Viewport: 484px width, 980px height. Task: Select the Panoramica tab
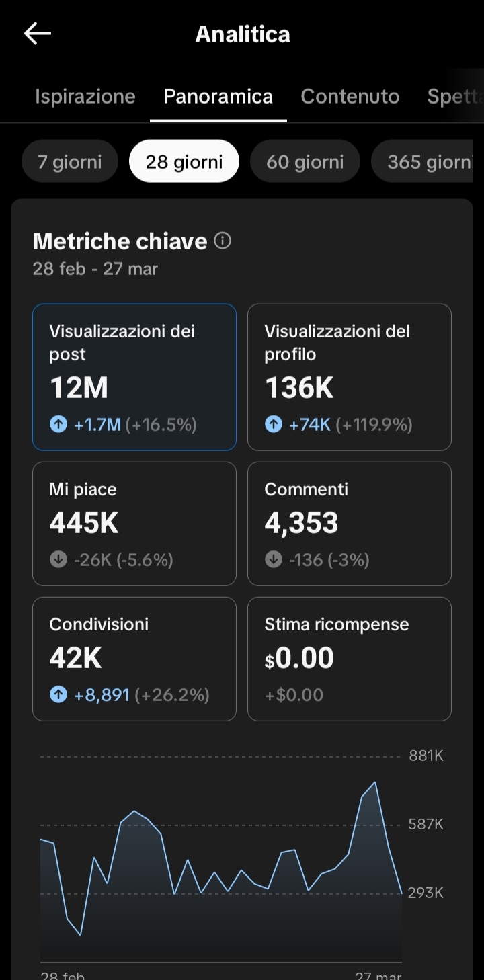(x=218, y=97)
